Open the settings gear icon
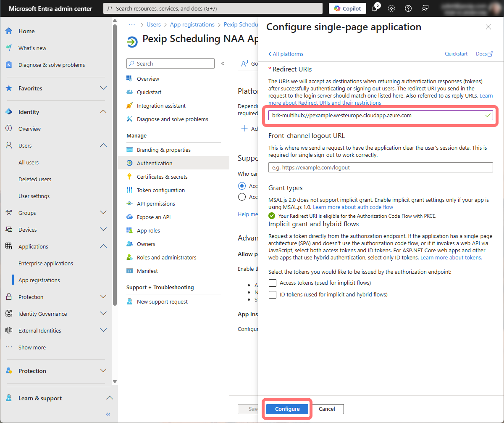504x423 pixels. click(x=391, y=8)
